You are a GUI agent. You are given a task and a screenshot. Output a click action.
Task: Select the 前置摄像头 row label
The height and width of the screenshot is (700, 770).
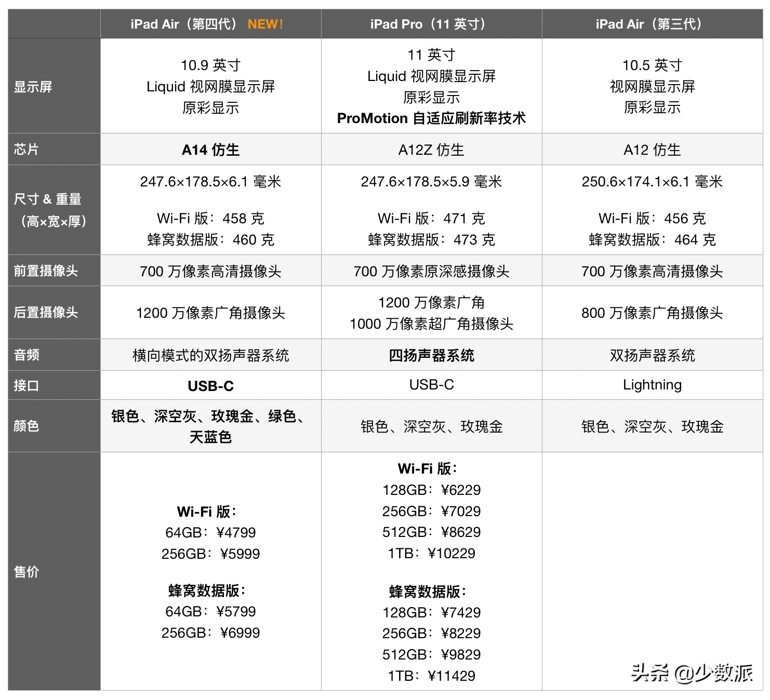click(x=46, y=271)
